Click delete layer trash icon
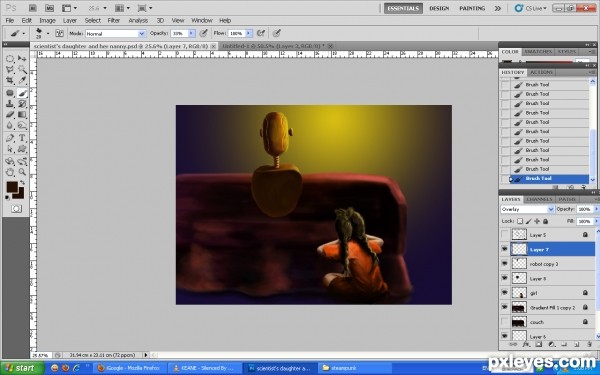600x375 pixels. 589,344
